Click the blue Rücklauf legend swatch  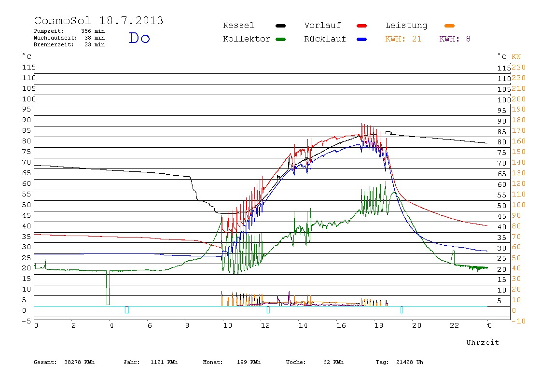tap(362, 39)
